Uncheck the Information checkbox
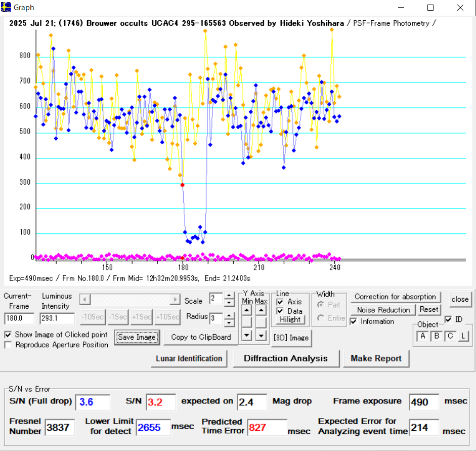The width and height of the screenshot is (476, 451). point(354,321)
